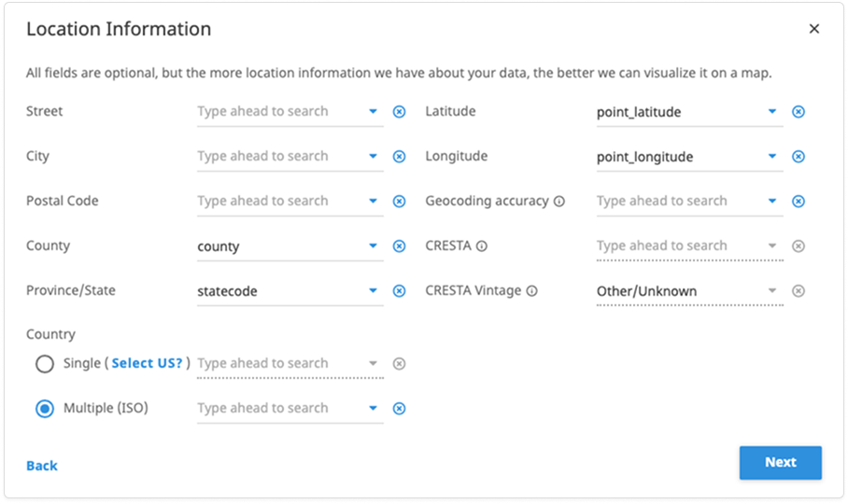848x504 pixels.
Task: Select the Multiple (ISO) radio button
Action: pos(45,409)
